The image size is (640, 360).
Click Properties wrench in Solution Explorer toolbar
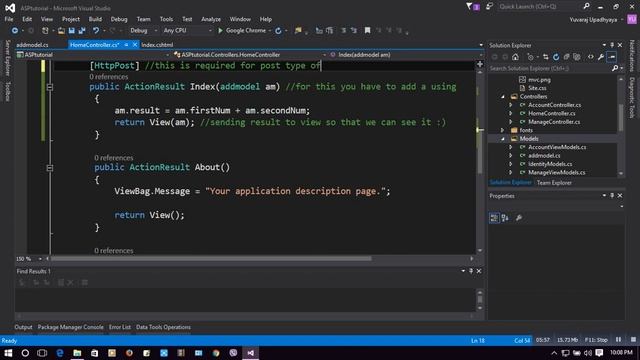point(601,57)
